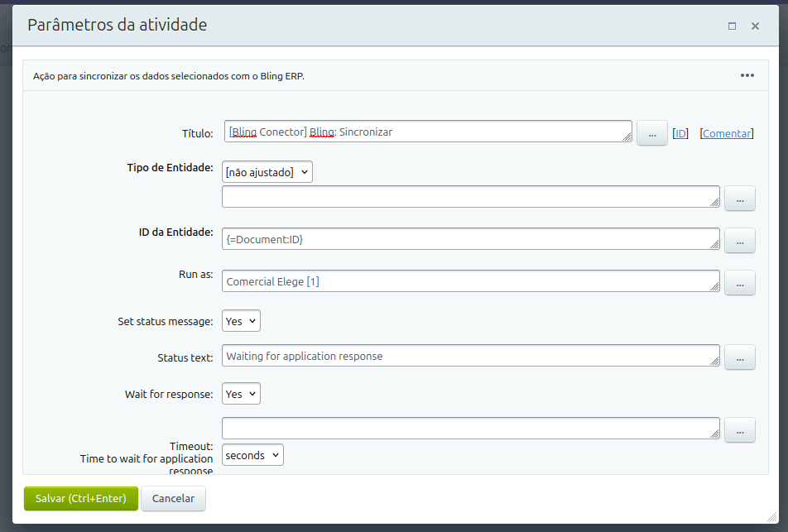The width and height of the screenshot is (788, 532).
Task: Focus the Título text field
Action: tap(426, 132)
